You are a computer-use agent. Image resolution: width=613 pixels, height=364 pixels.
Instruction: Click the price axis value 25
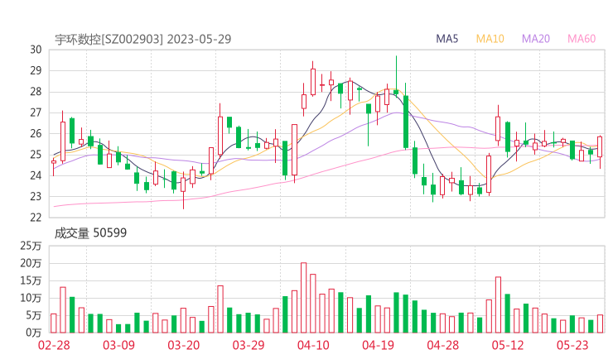pyautogui.click(x=36, y=155)
